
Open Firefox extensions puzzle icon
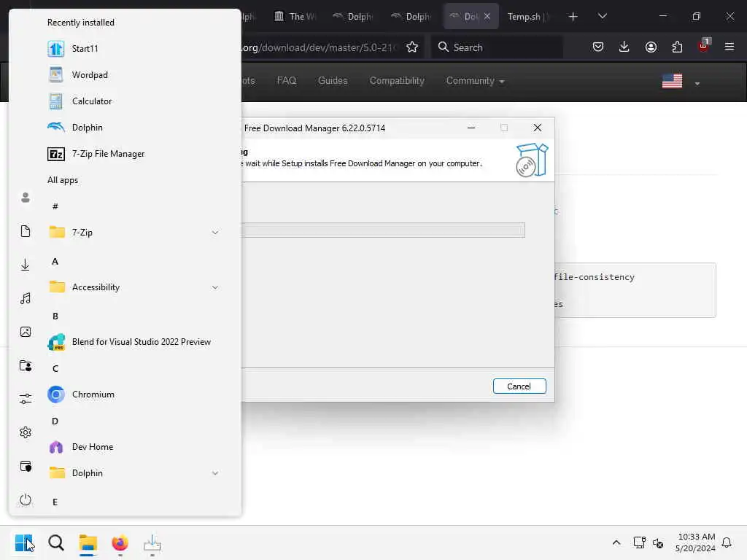pos(677,47)
